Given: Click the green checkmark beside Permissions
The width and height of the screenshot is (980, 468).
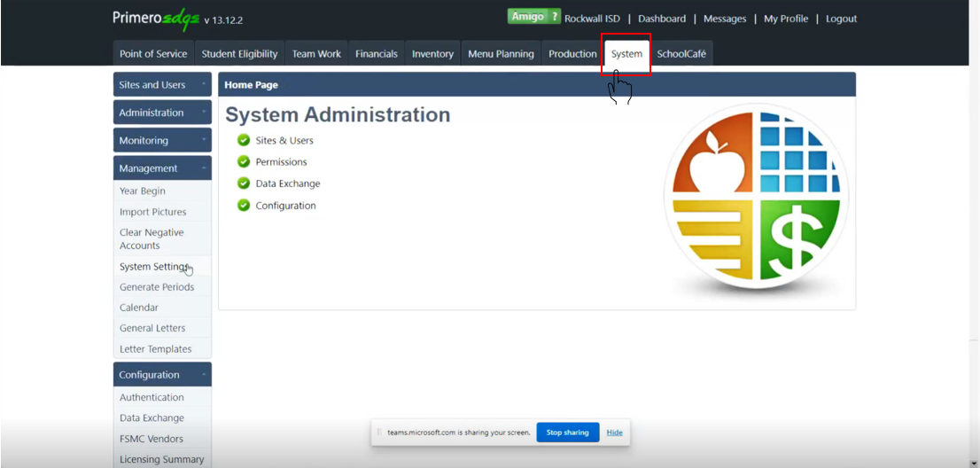Looking at the screenshot, I should click(244, 162).
